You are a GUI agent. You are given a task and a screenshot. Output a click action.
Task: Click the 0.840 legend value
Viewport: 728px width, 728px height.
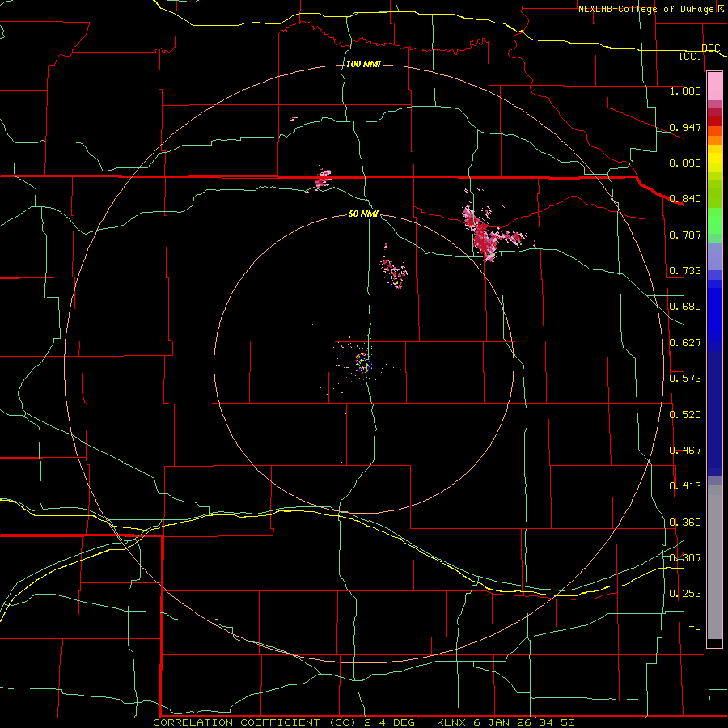[x=685, y=199]
